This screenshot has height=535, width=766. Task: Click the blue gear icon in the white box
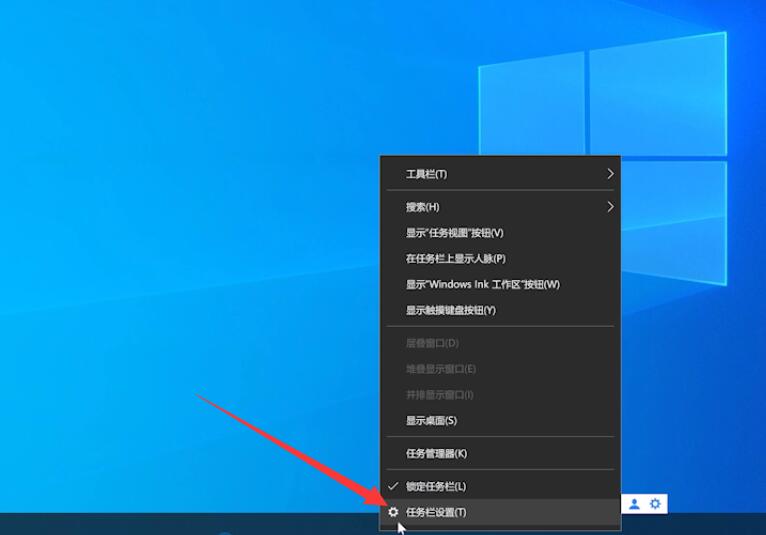coord(655,503)
